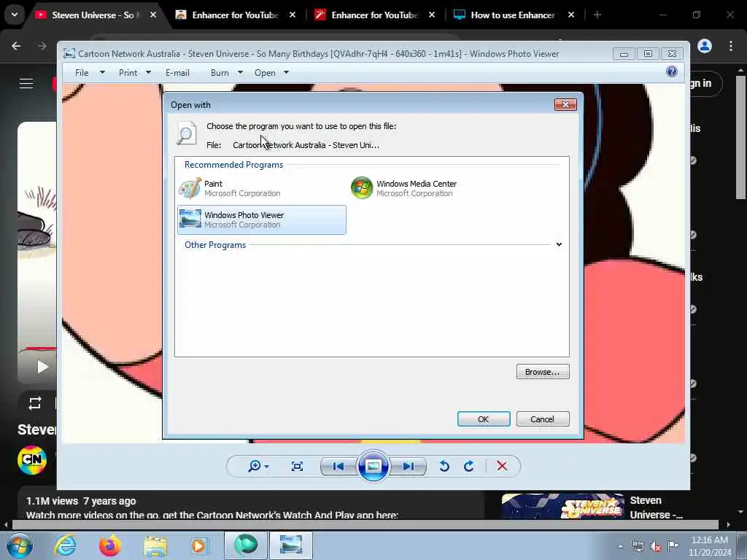Expand the Burn dropdown arrow
Screen dimensions: 747x560
pos(240,72)
